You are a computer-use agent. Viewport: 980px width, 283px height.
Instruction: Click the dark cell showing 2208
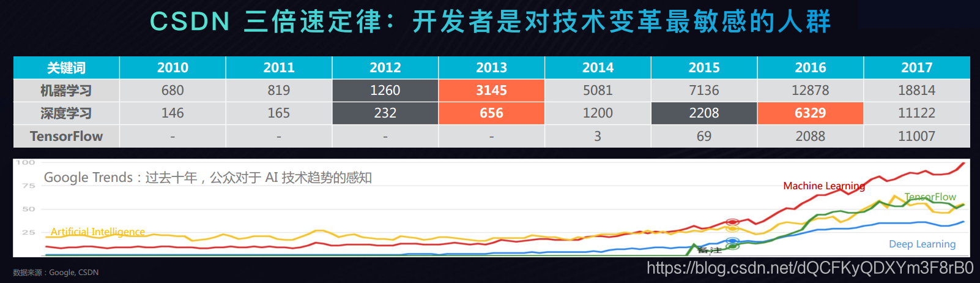tap(704, 113)
